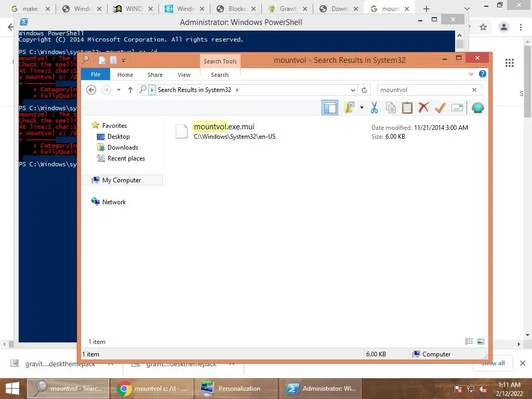Open recent locations dropdown arrow
Image resolution: width=532 pixels, height=399 pixels.
[118, 90]
